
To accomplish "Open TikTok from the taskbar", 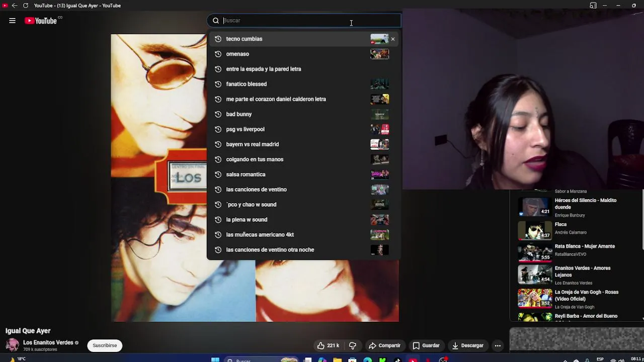I will click(397, 359).
